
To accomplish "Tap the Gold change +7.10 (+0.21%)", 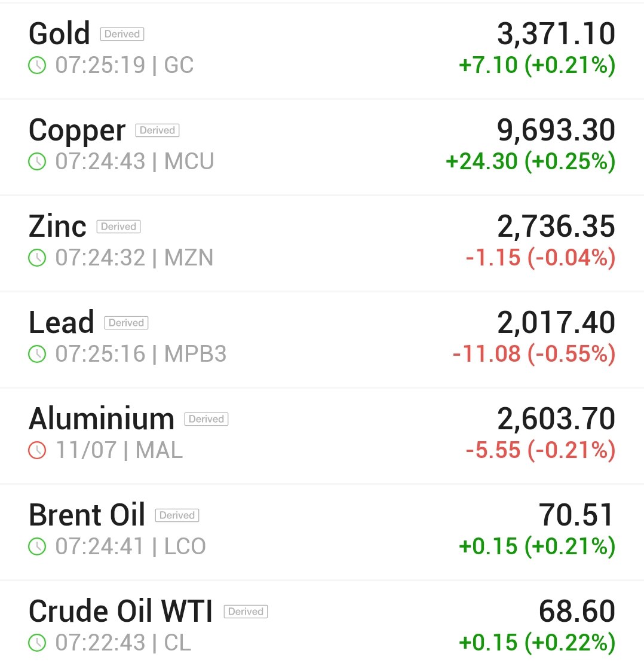I will (x=537, y=65).
